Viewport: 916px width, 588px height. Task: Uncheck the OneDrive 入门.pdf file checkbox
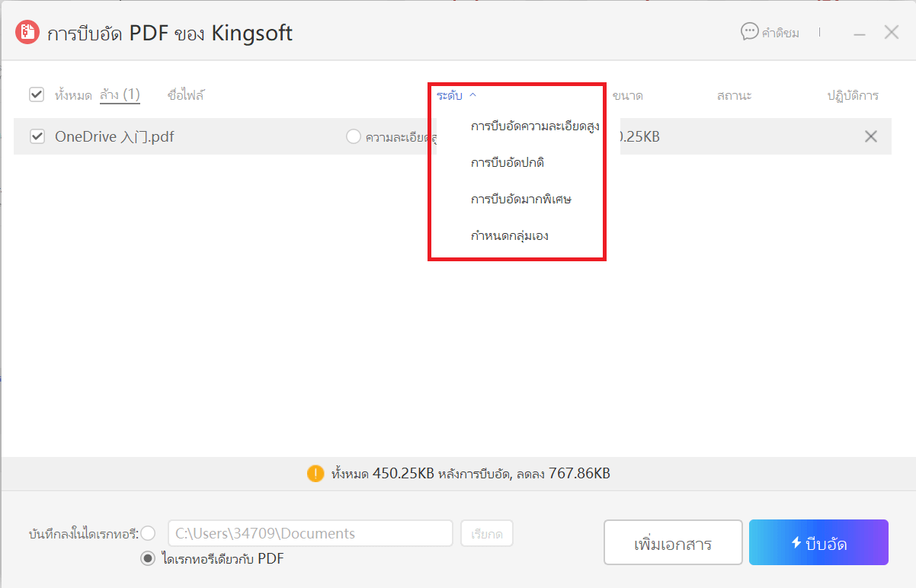click(x=37, y=136)
